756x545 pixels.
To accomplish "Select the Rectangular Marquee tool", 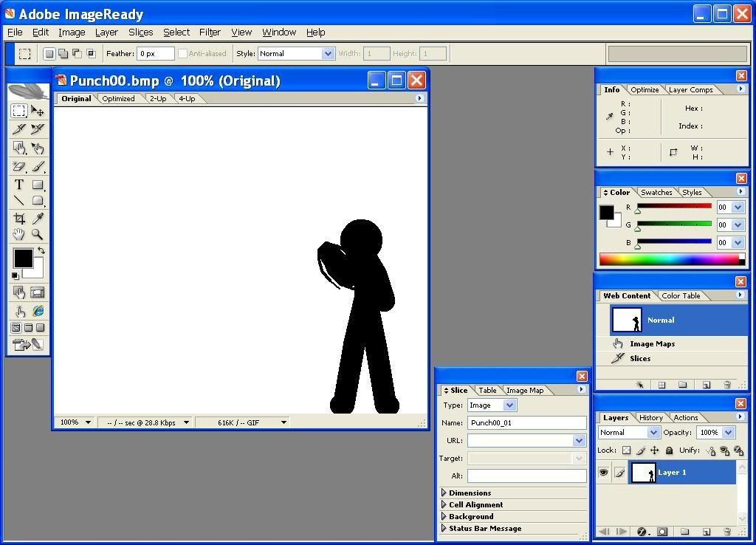I will 19,112.
